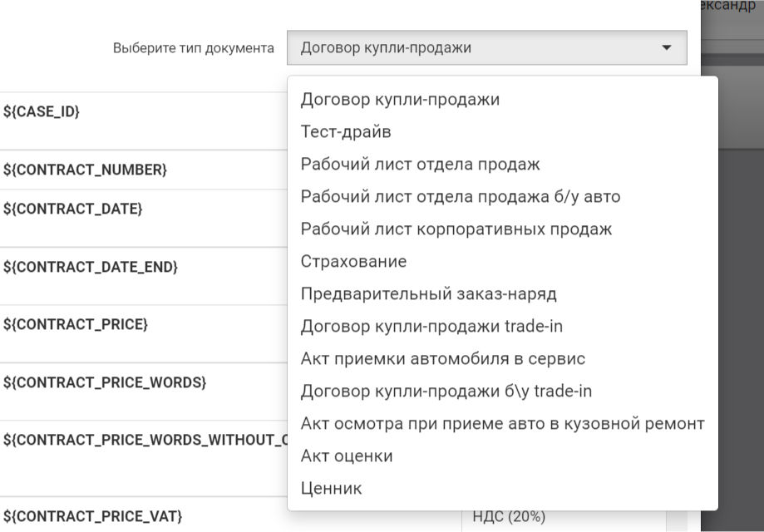This screenshot has width=764, height=532.
Task: Pick 'Рабочий лист отдела продажа б/у авто'
Action: 460,197
